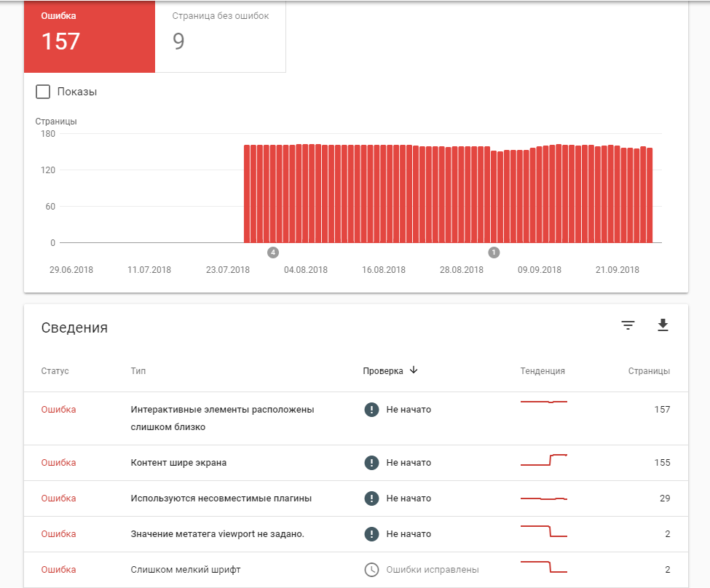Click the Страницы column header

tap(649, 371)
